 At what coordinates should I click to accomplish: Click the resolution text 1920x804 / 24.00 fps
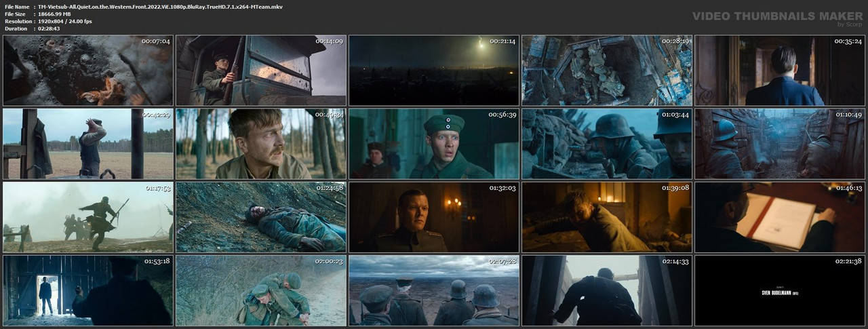65,21
